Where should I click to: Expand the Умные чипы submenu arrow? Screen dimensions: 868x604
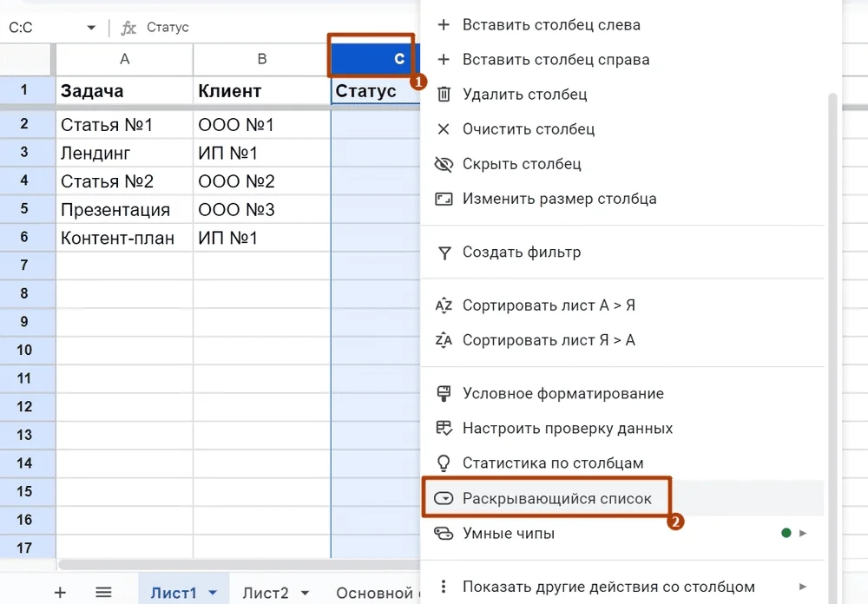[x=803, y=533]
